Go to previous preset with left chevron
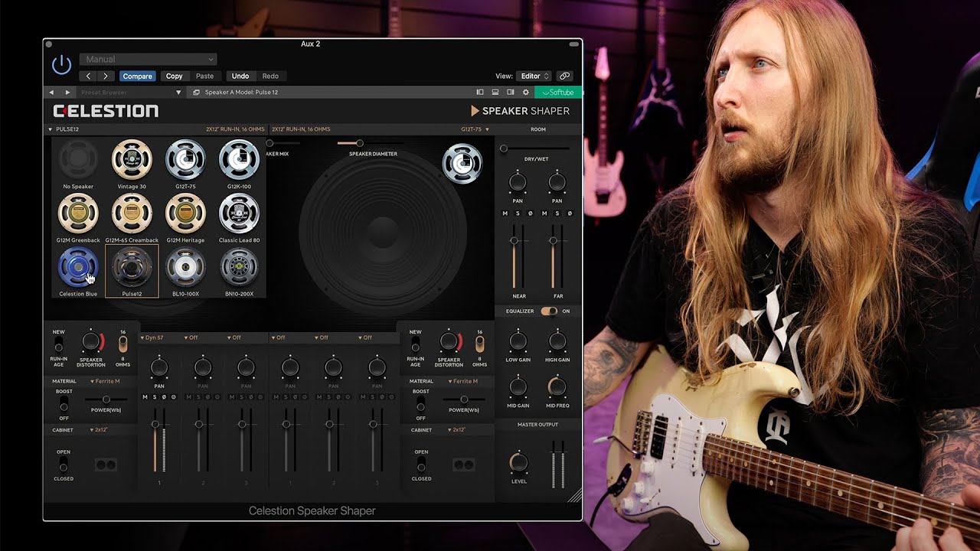 tap(89, 76)
